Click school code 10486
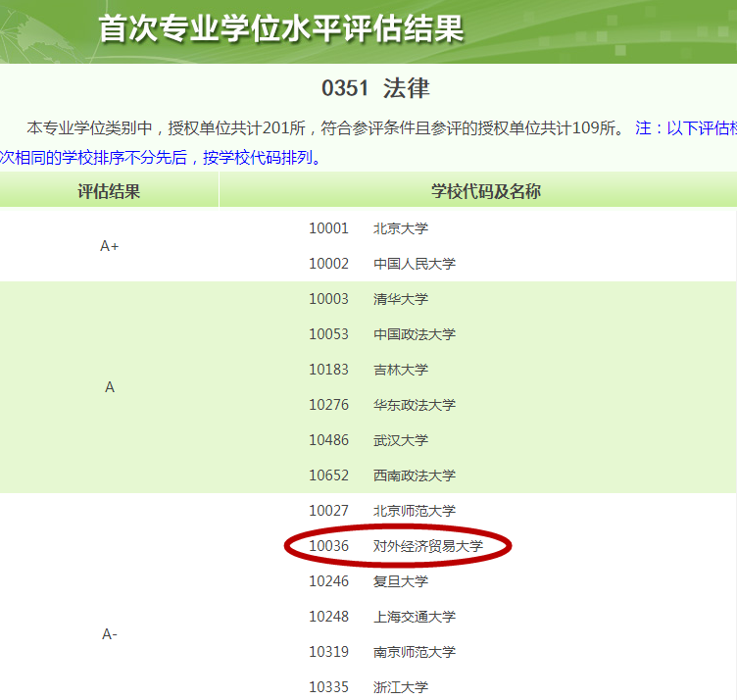Screen dimensions: 737x700 (x=328, y=440)
